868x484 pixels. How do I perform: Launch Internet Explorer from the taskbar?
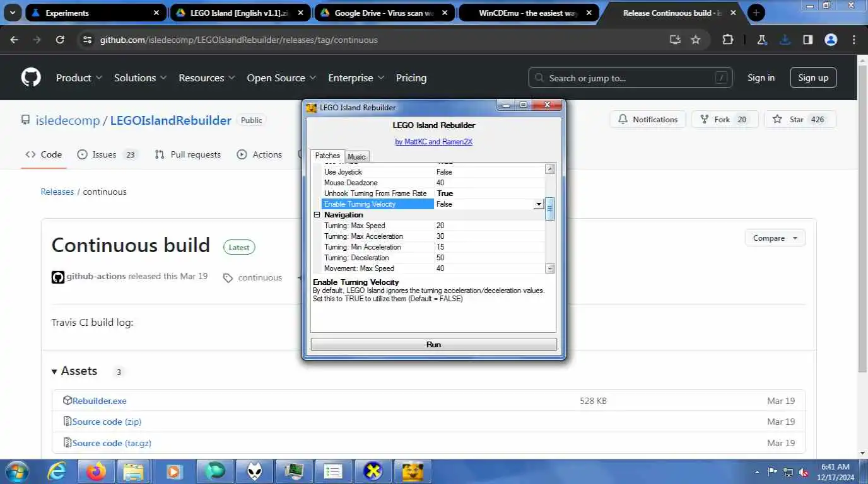[x=57, y=471]
